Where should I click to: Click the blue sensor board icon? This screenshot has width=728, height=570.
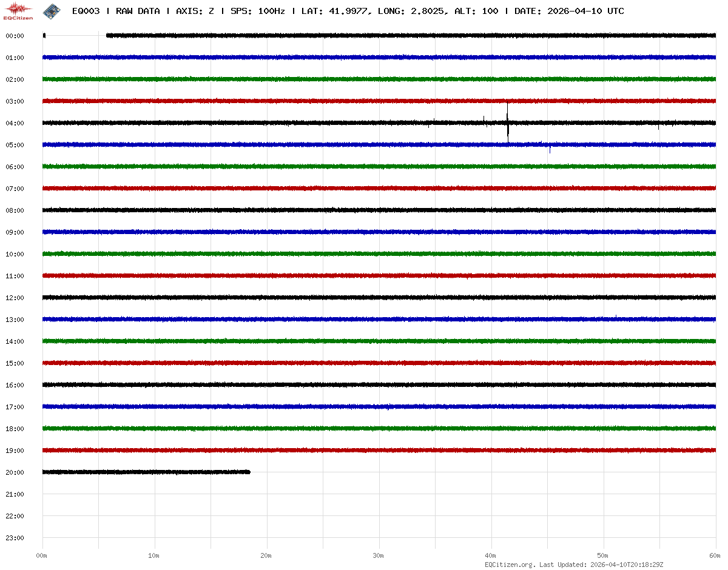(x=52, y=10)
